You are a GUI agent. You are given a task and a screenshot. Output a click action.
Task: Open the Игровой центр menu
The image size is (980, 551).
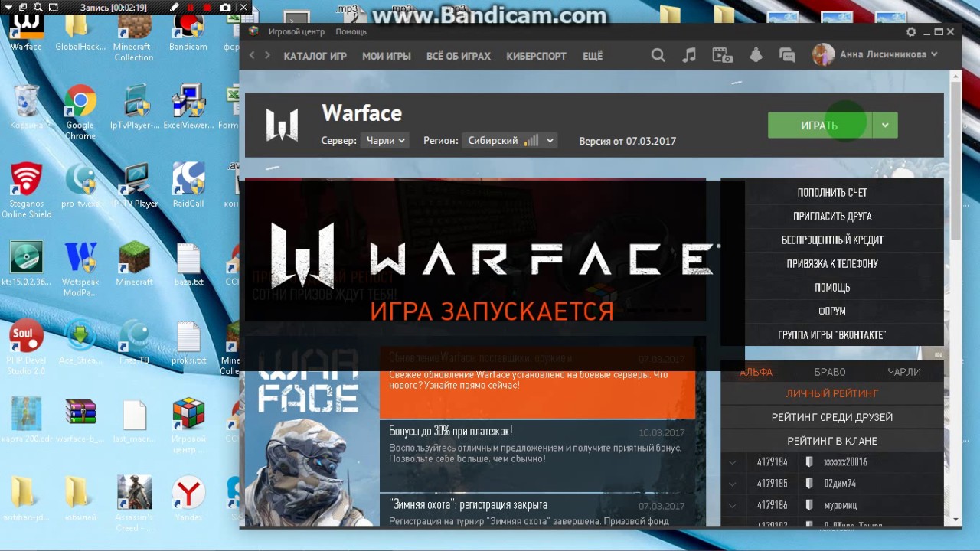[296, 32]
